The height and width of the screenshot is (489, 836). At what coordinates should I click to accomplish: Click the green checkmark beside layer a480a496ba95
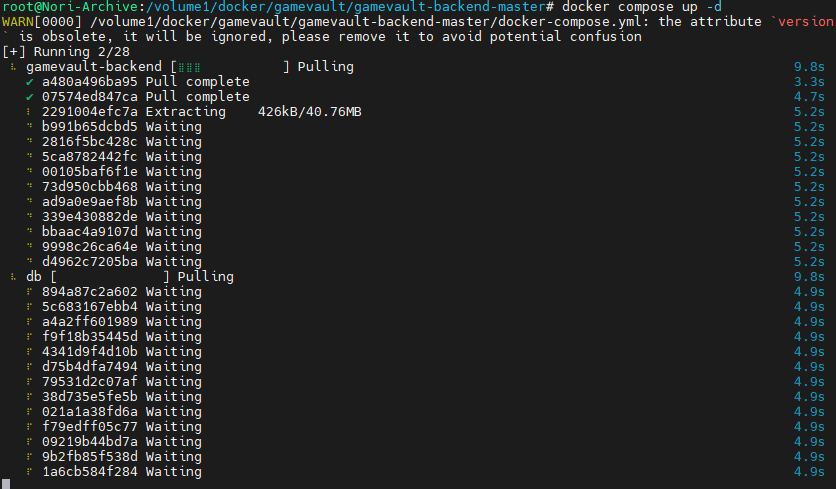click(31, 82)
